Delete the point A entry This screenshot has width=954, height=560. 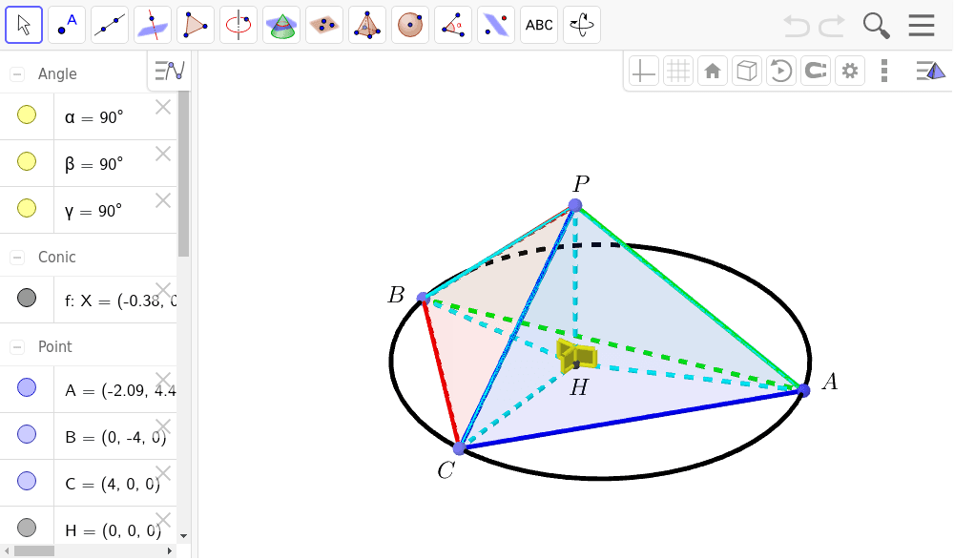(163, 380)
